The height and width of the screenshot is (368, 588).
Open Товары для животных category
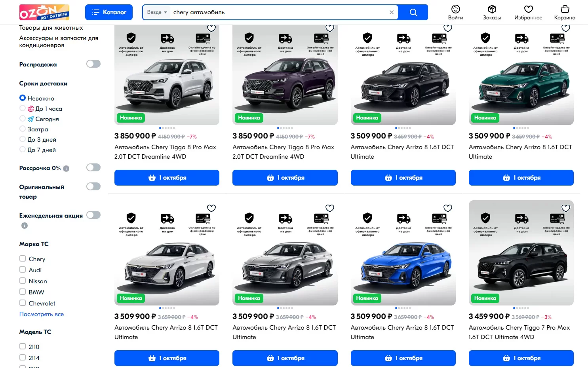(x=51, y=28)
